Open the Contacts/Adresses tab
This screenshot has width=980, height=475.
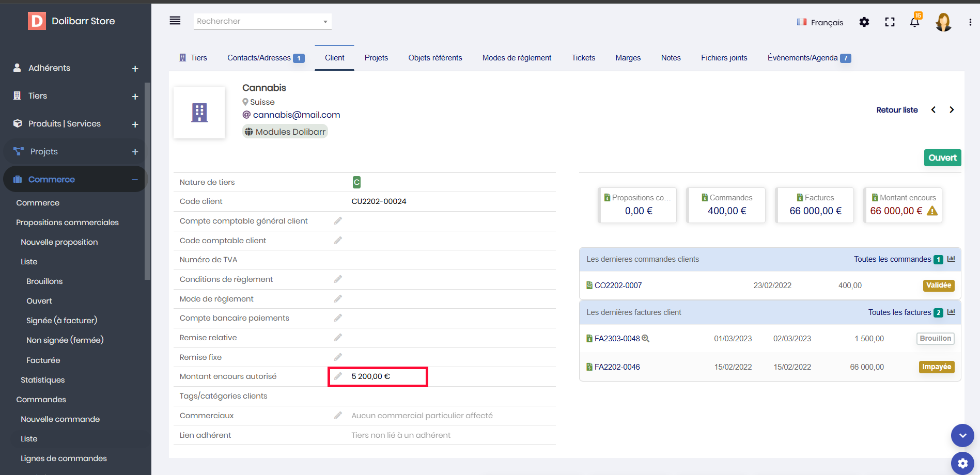(259, 58)
